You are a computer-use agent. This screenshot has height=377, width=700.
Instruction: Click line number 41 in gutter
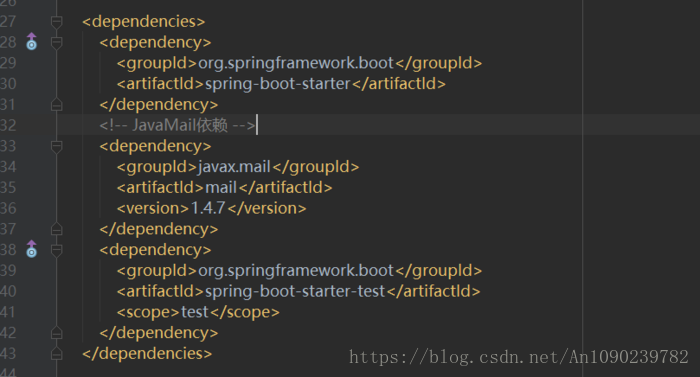coord(8,312)
